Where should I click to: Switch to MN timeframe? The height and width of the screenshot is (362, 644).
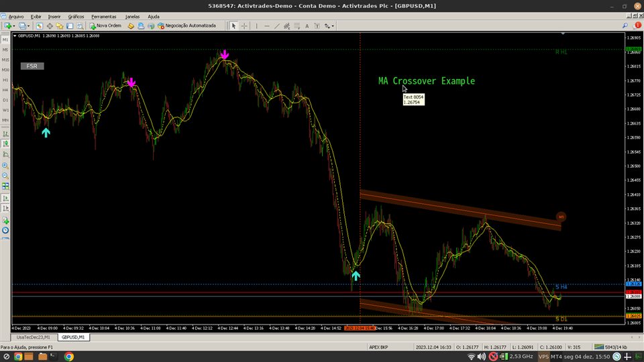[5, 120]
